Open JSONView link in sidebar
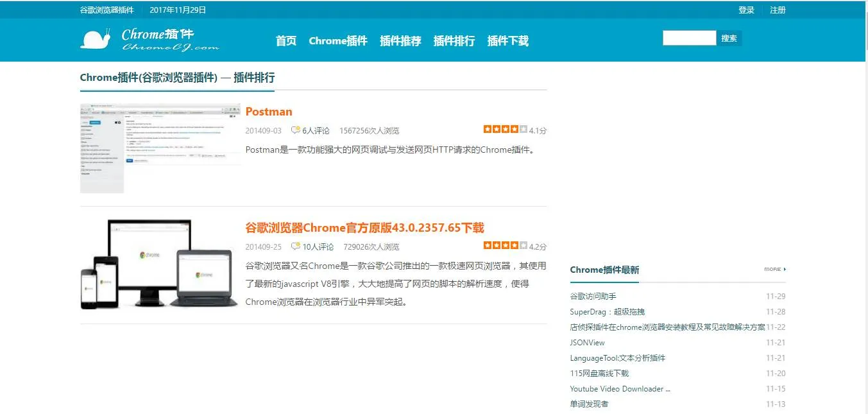The width and height of the screenshot is (868, 414). click(587, 343)
